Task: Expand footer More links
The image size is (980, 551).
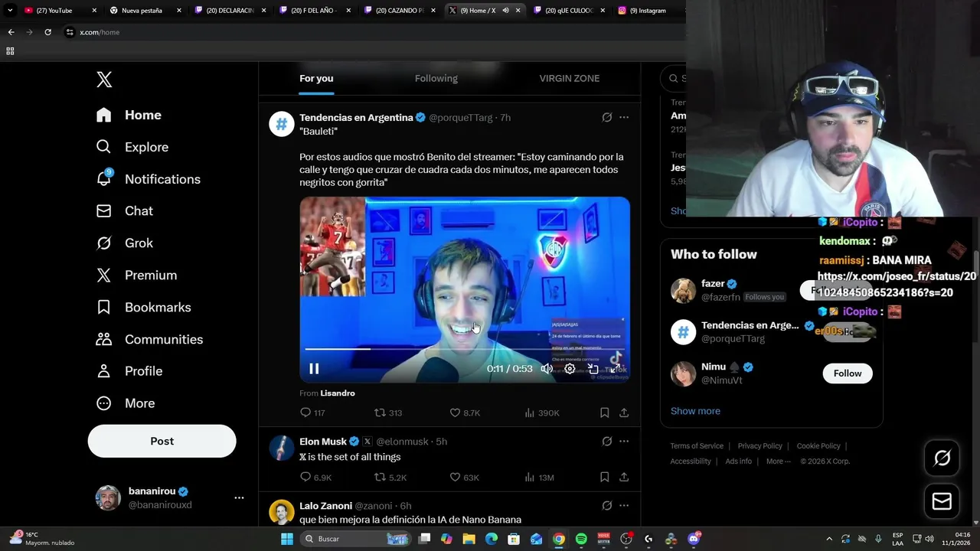Action: [x=779, y=461]
